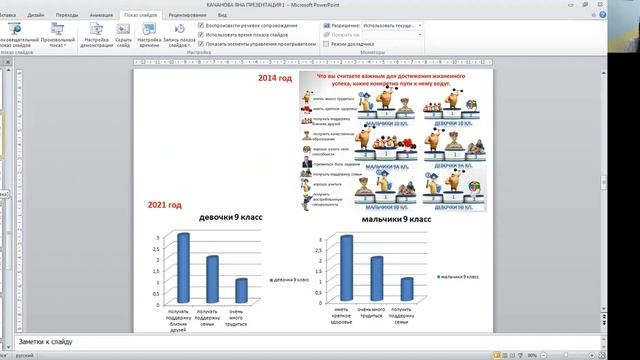
Task: Click the vertical scrollbar up arrow
Action: coord(604,72)
